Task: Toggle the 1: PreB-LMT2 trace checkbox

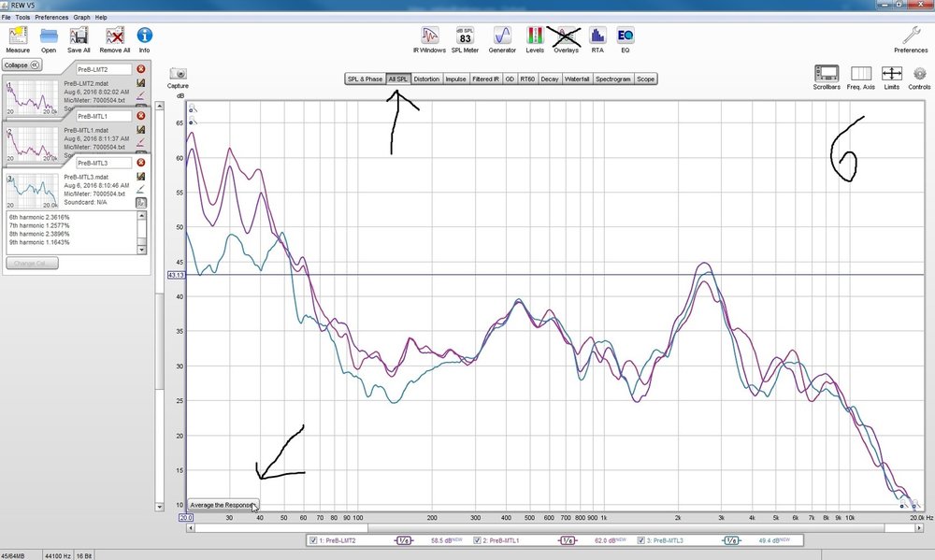Action: [x=313, y=540]
